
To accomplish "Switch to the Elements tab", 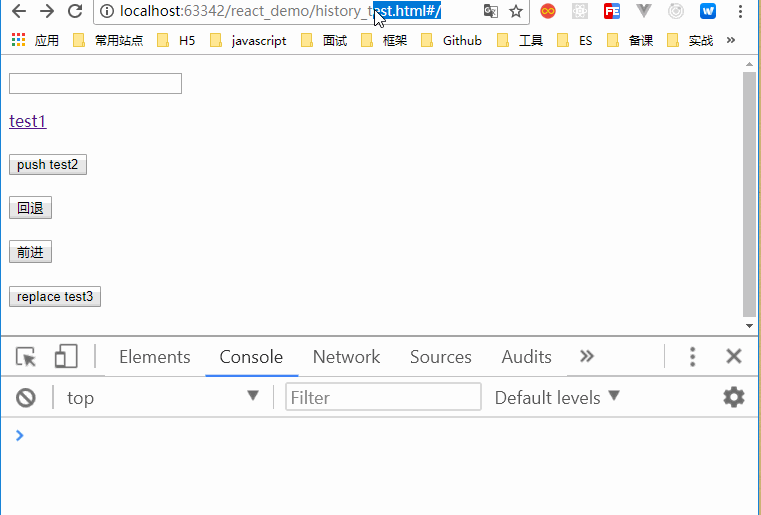I will click(154, 357).
